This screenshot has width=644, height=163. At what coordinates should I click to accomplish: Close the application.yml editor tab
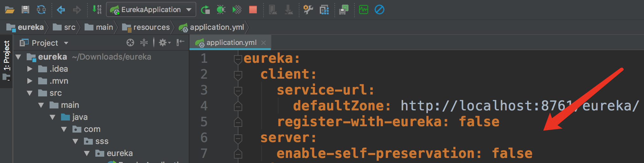click(x=264, y=42)
